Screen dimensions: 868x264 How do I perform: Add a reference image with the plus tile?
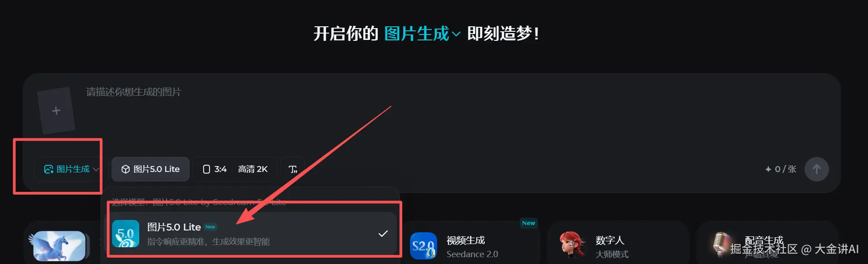coord(56,111)
